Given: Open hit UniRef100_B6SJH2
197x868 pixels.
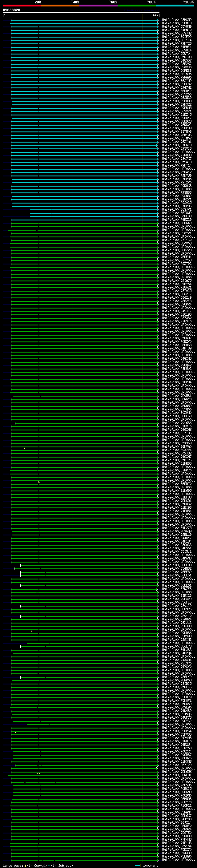Looking at the screenshot, I should [177, 33].
